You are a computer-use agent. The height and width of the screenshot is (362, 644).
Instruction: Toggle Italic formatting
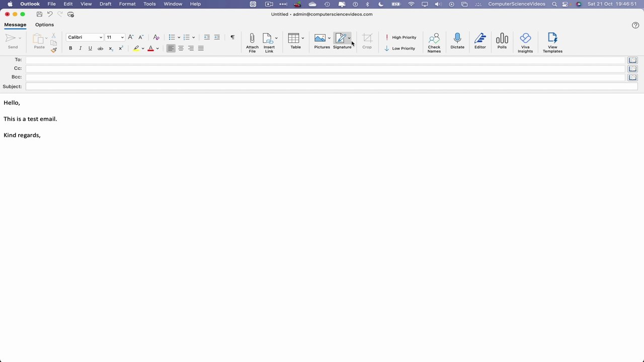[80, 48]
